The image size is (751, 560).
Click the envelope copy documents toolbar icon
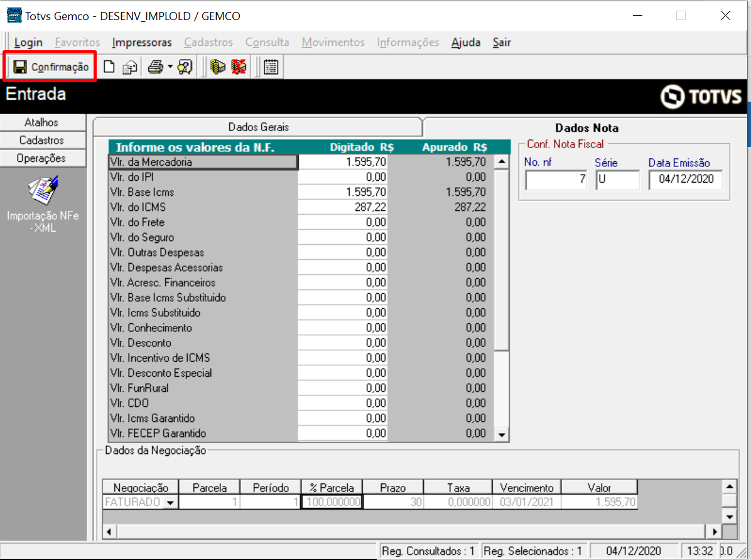pos(130,67)
